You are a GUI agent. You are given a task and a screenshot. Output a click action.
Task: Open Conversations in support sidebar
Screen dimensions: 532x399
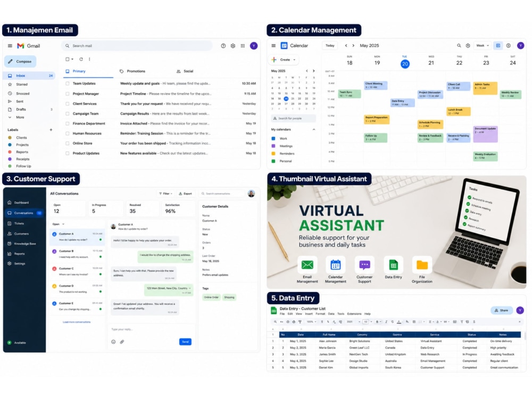pyautogui.click(x=24, y=213)
